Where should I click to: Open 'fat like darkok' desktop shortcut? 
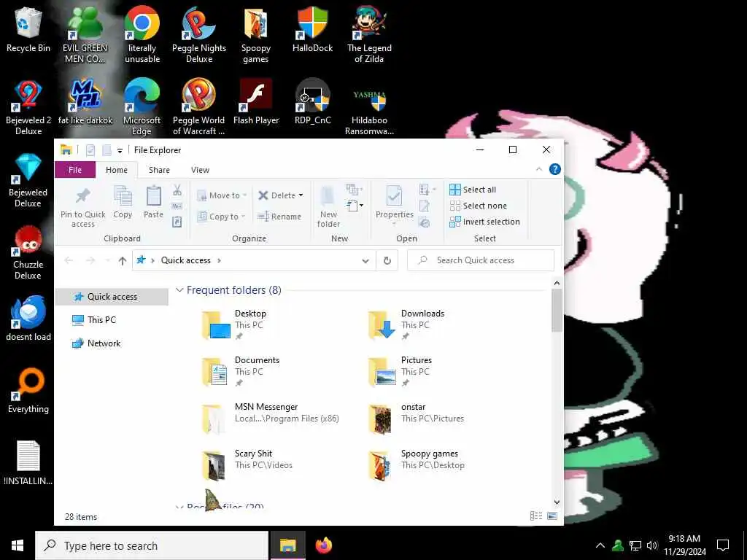pyautogui.click(x=85, y=102)
